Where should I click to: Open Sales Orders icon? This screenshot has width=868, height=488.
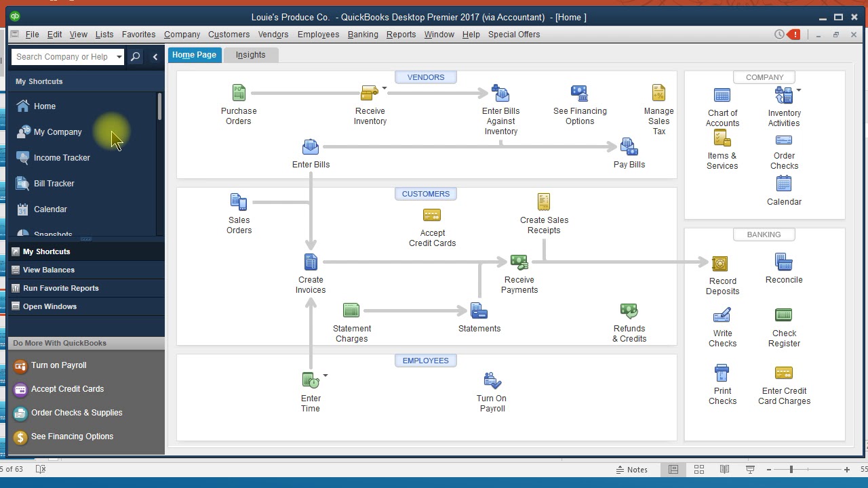(x=239, y=202)
